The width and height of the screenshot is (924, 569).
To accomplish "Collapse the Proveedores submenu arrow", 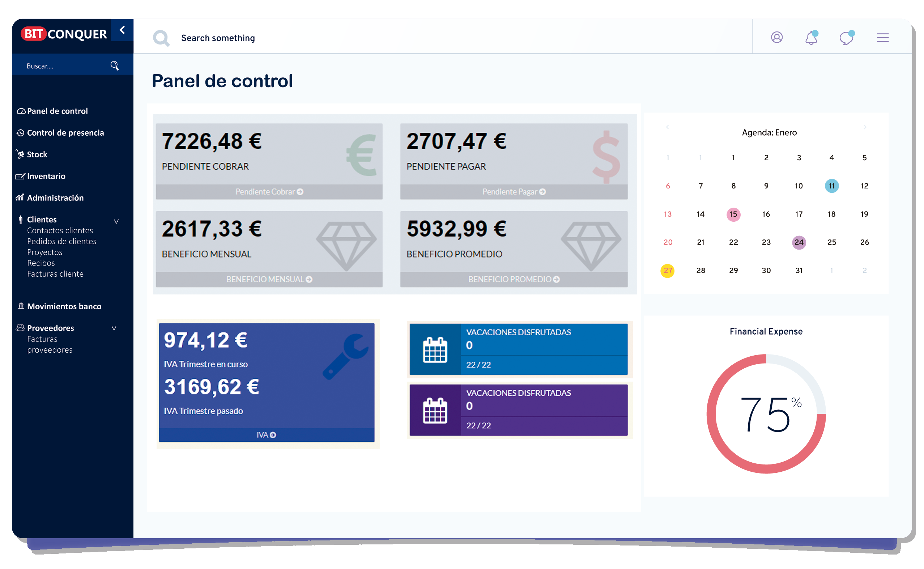I will click(114, 328).
